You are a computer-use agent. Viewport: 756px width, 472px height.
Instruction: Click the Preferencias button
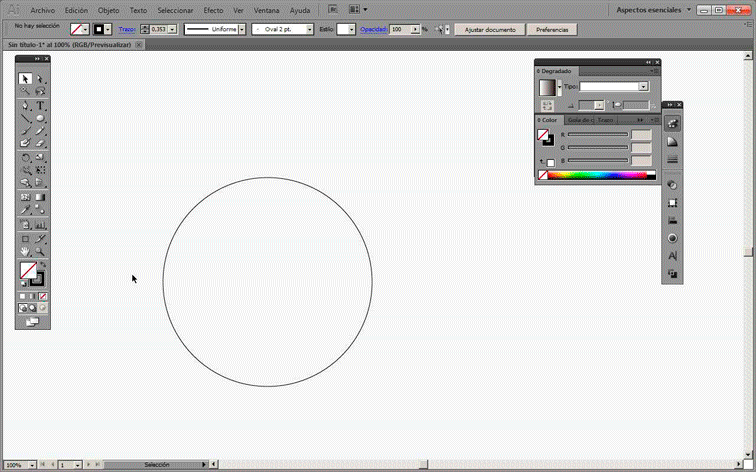552,29
